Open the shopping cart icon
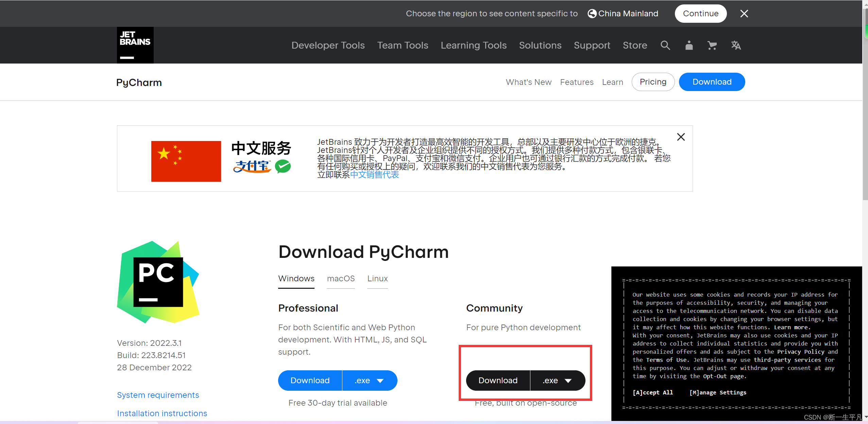This screenshot has width=868, height=424. [712, 45]
